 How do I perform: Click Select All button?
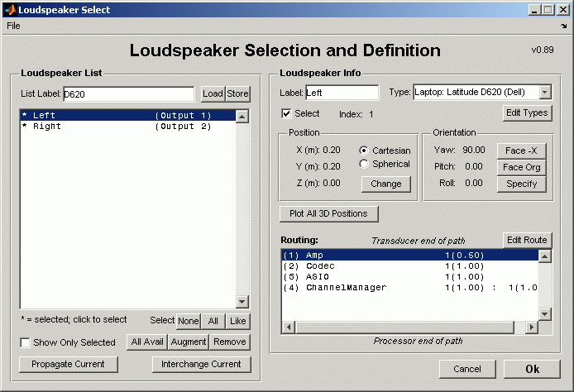[x=213, y=321]
